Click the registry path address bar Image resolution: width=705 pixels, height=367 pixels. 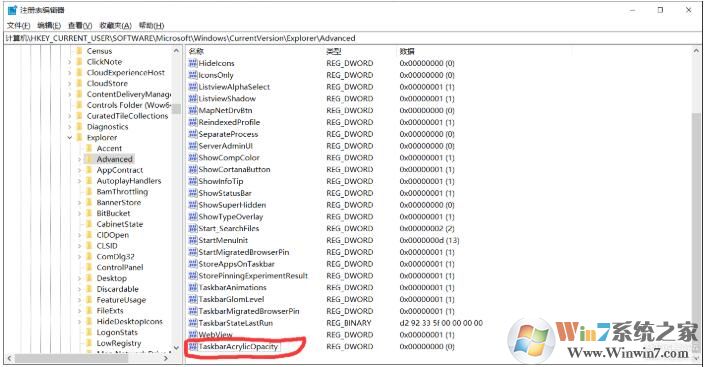(352, 38)
